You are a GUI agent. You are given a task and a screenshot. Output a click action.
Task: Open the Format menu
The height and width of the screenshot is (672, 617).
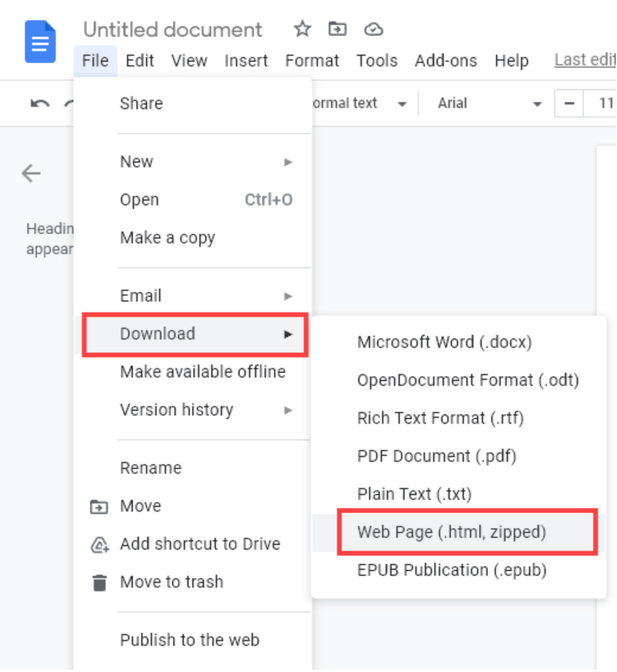click(312, 60)
